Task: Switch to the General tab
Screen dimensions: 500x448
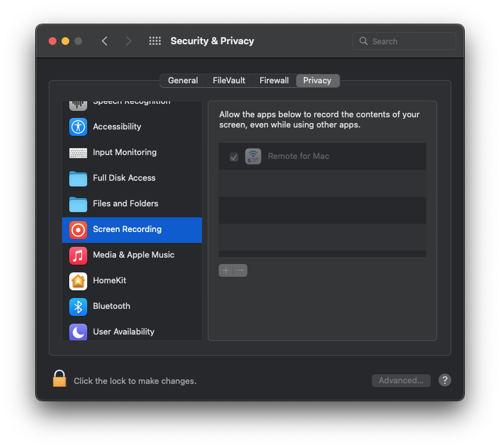Action: click(183, 81)
